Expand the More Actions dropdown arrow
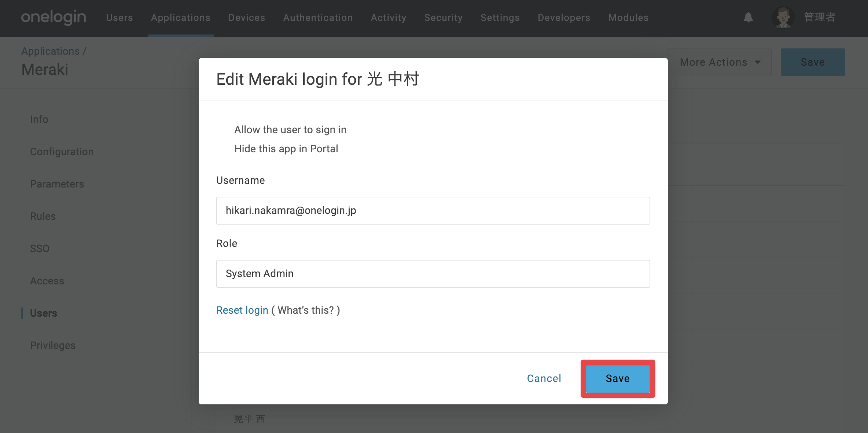 pyautogui.click(x=758, y=62)
